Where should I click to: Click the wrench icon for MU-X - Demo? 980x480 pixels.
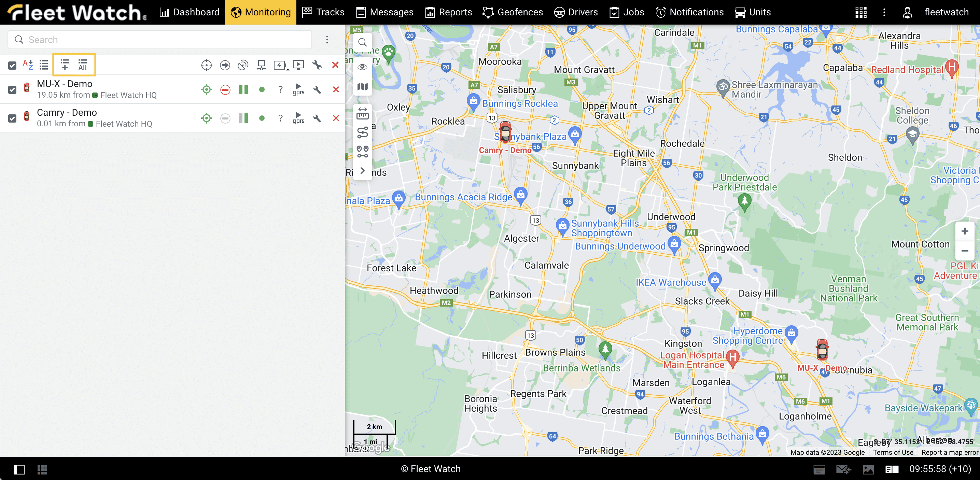click(x=317, y=90)
